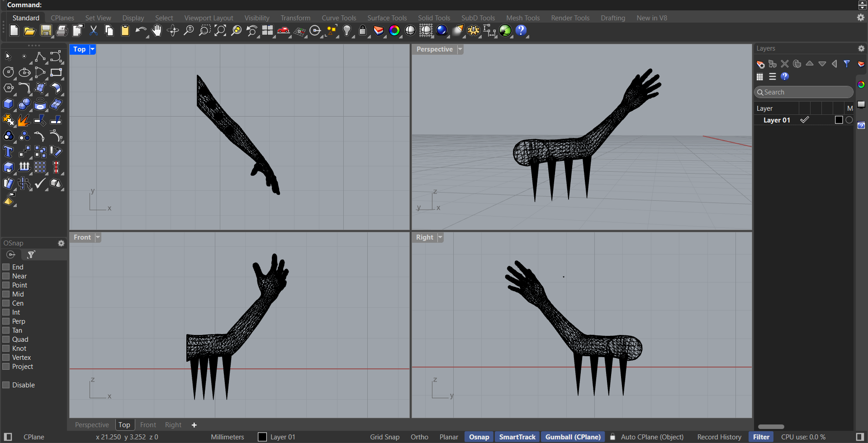Click the Layers Search field

803,92
